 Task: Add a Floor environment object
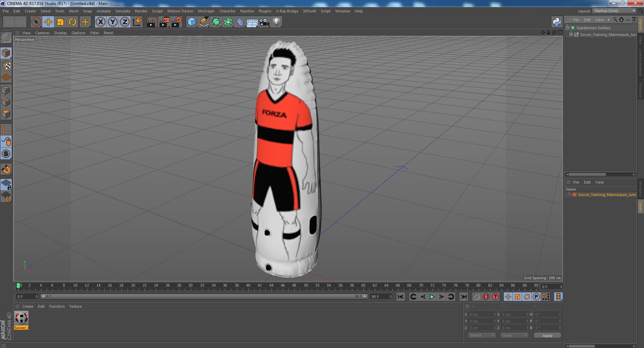coord(252,22)
